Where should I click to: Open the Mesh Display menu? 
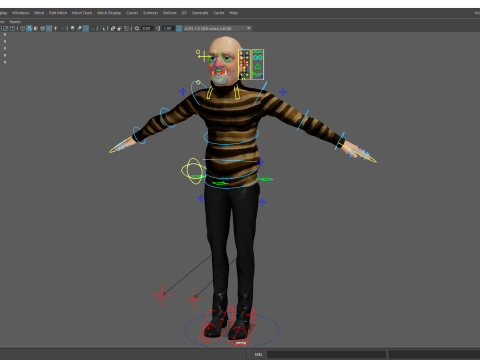coord(109,13)
